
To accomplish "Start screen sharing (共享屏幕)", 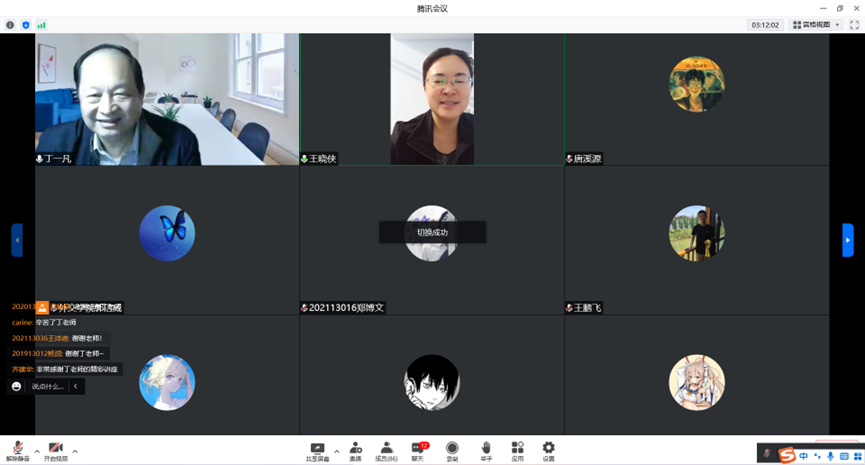I will [x=318, y=450].
